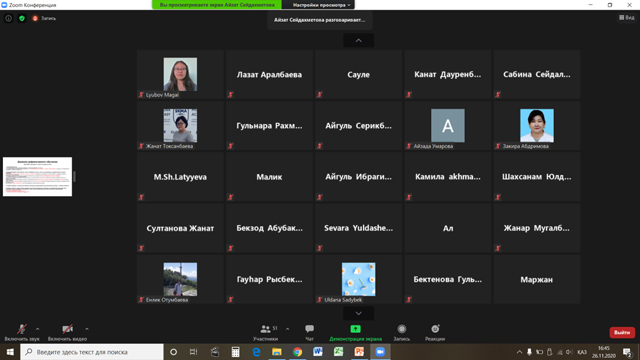Launch Microsoft Edge from taskbar

(x=256, y=352)
